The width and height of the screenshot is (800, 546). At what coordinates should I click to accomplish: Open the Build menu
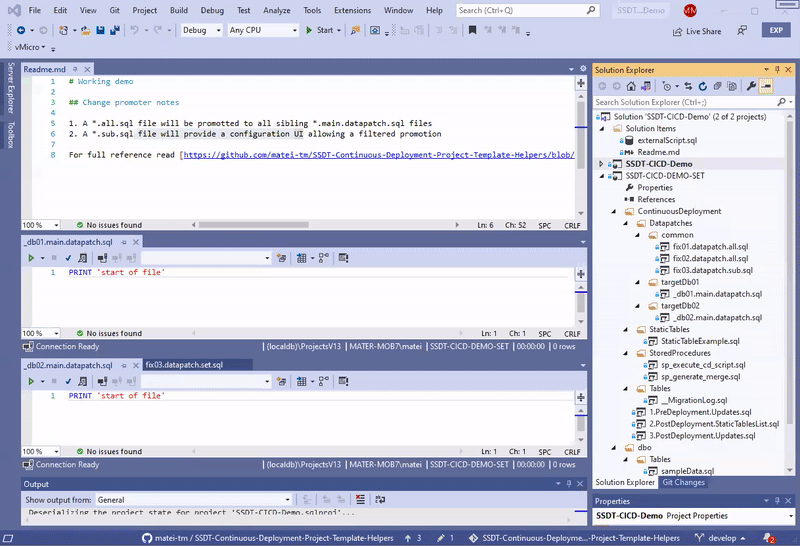(179, 10)
